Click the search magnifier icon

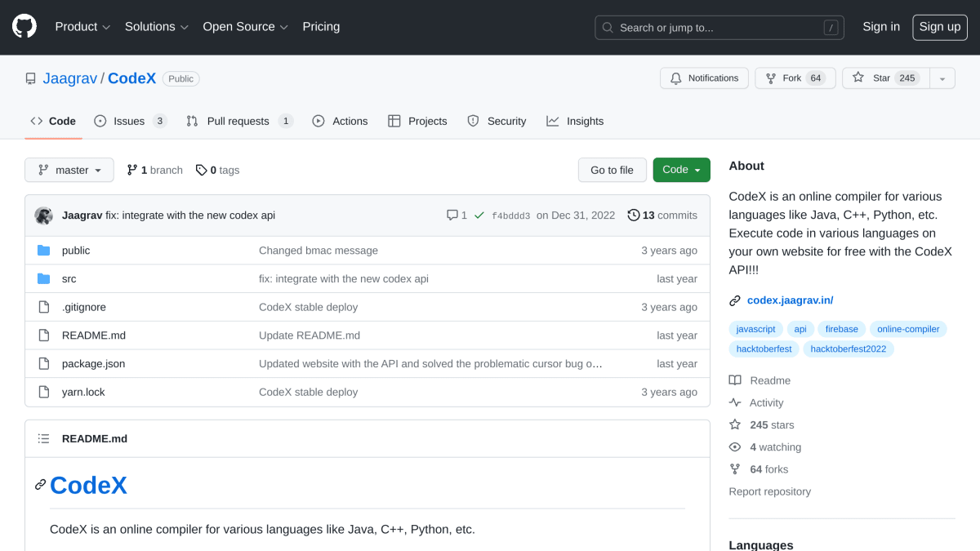tap(608, 28)
